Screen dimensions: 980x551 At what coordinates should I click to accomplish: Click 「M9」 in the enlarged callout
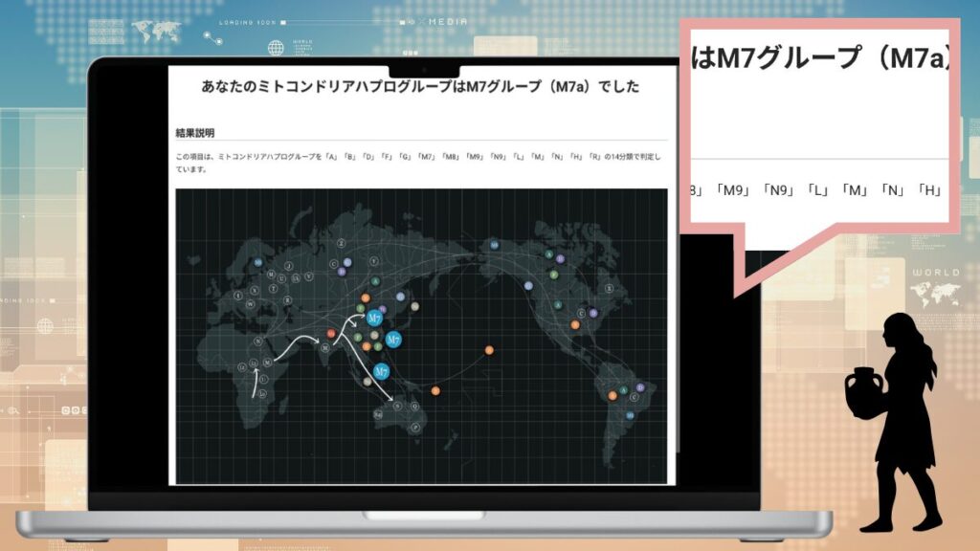734,190
